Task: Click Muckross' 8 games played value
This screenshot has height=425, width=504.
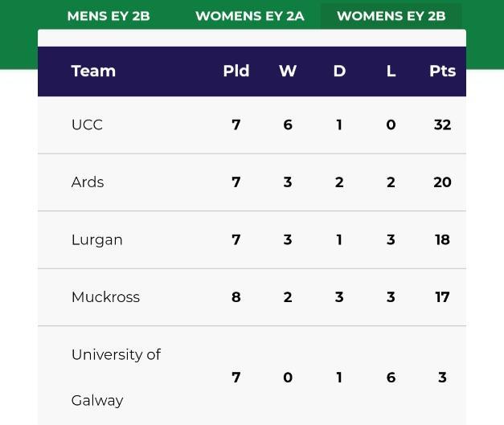Action: pos(236,297)
